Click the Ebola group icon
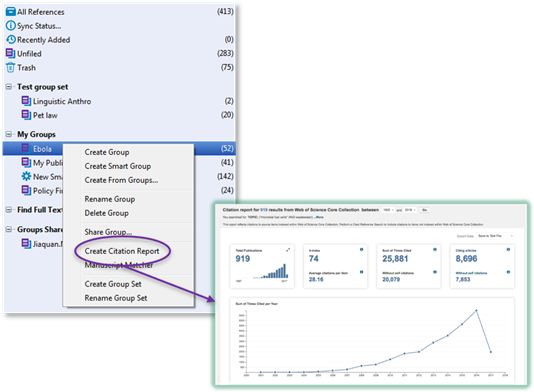Screen dimensions: 534x392 [x=26, y=148]
